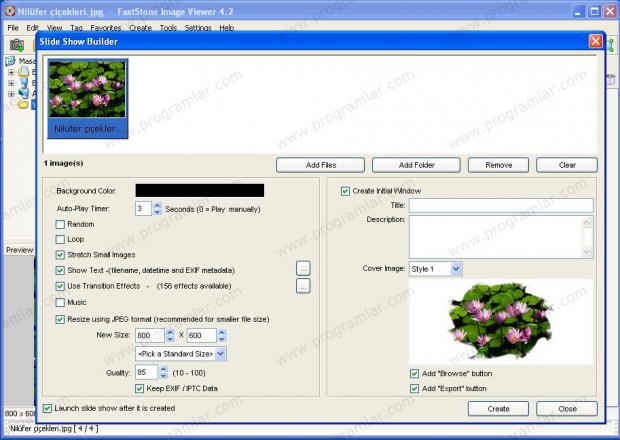This screenshot has width=620, height=440.
Task: Click the Quality value field
Action: click(x=147, y=372)
